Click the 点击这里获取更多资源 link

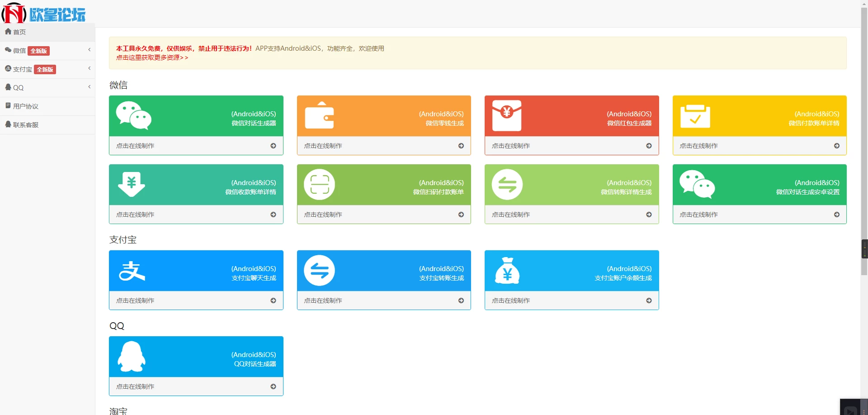point(152,58)
